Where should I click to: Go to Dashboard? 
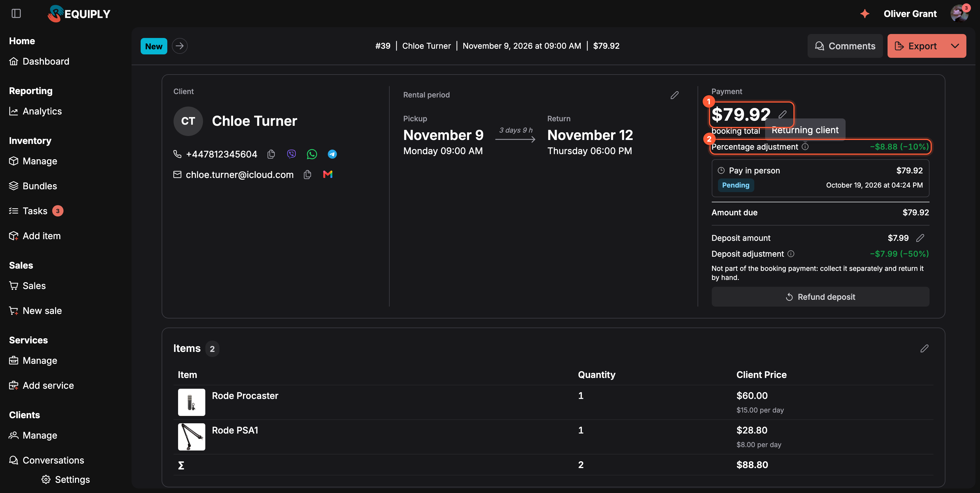point(39,61)
